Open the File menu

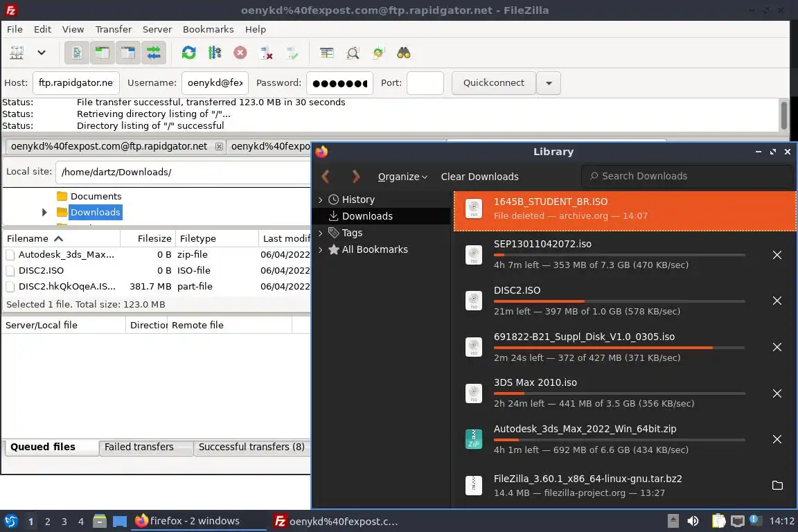pos(15,29)
